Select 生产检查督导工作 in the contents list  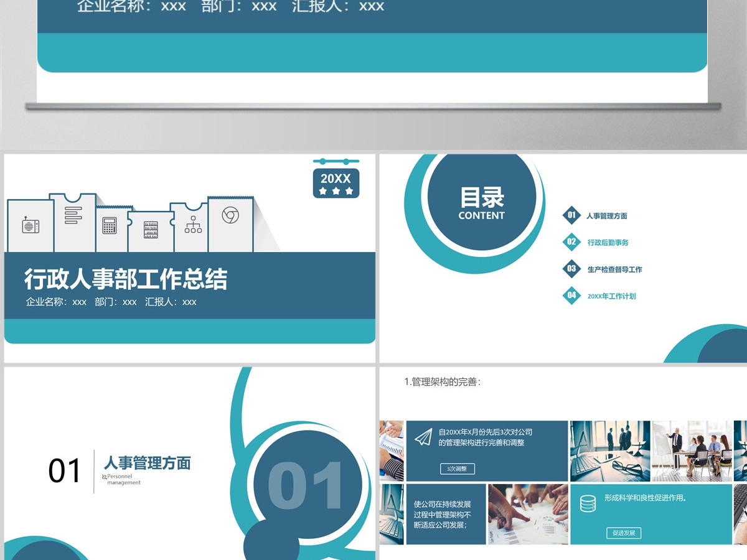click(615, 269)
